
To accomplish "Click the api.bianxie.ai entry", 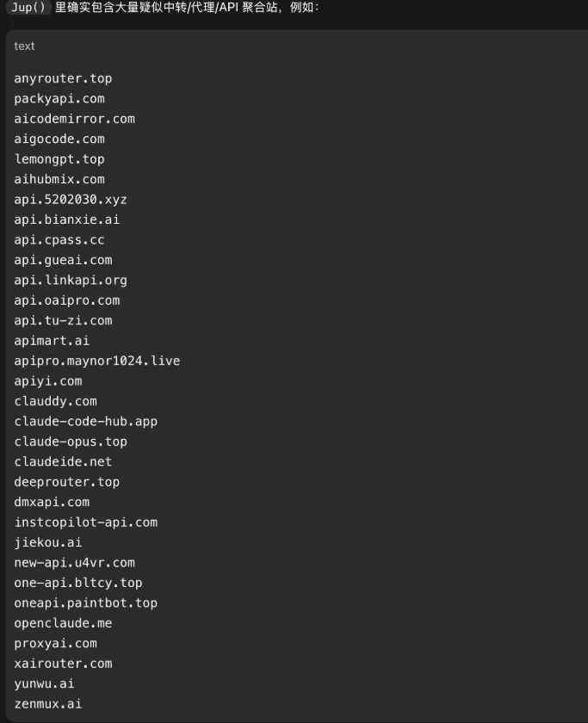I will pos(66,219).
